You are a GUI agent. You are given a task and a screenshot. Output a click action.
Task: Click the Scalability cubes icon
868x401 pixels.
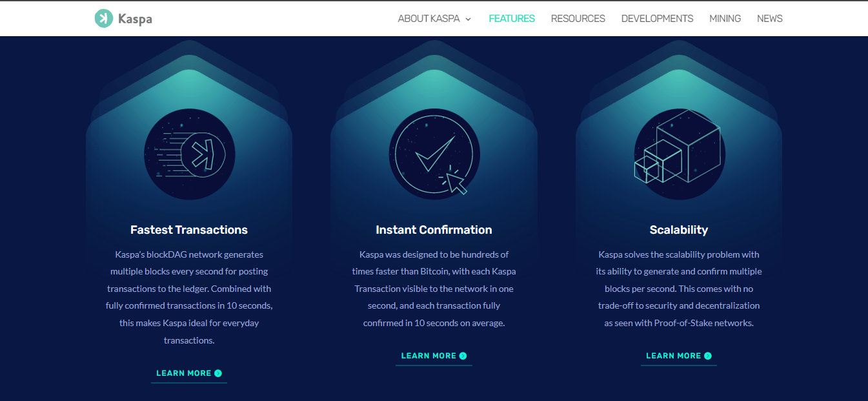pos(679,154)
